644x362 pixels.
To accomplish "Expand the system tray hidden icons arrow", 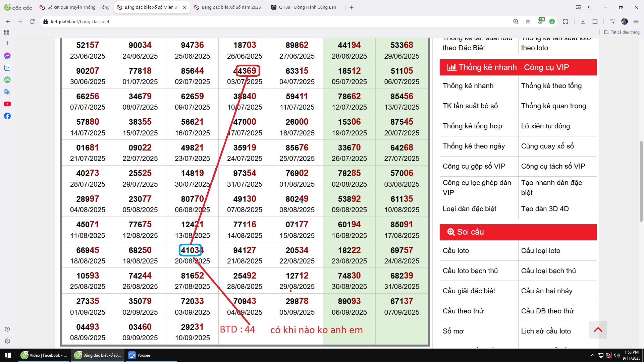I will [x=592, y=355].
